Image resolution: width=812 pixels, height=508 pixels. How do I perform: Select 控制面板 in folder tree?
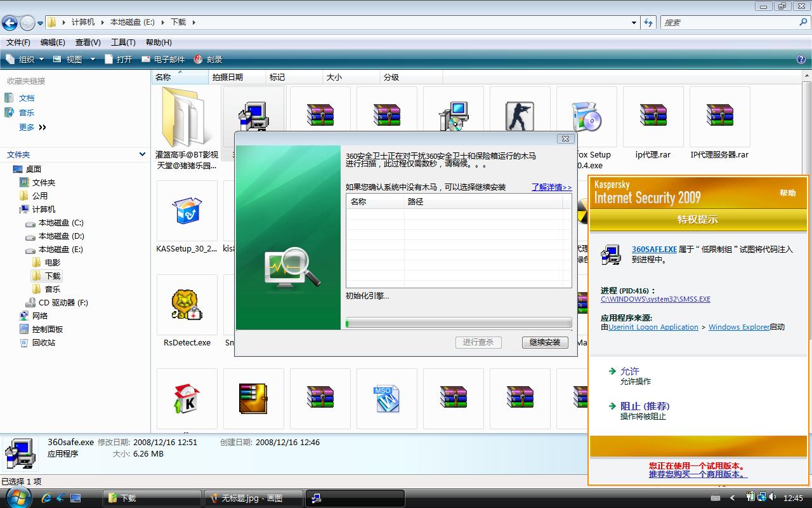pos(48,330)
